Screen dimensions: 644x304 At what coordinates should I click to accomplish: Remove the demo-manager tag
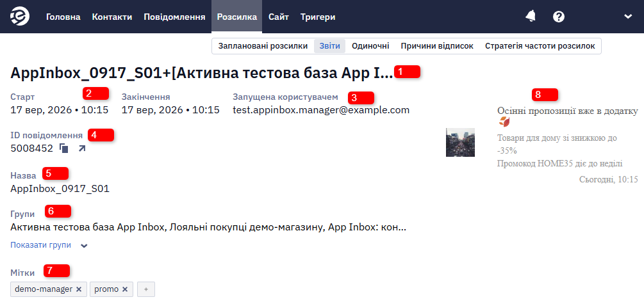pos(79,289)
